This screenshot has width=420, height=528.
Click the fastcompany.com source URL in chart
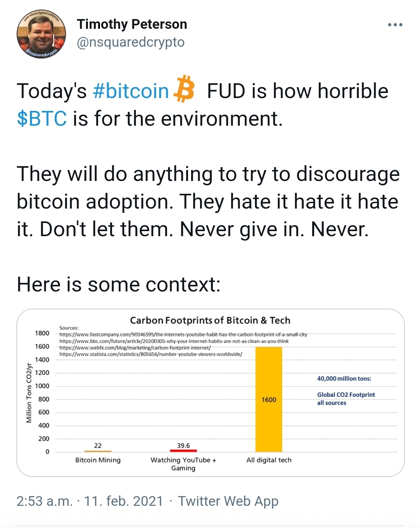click(183, 335)
